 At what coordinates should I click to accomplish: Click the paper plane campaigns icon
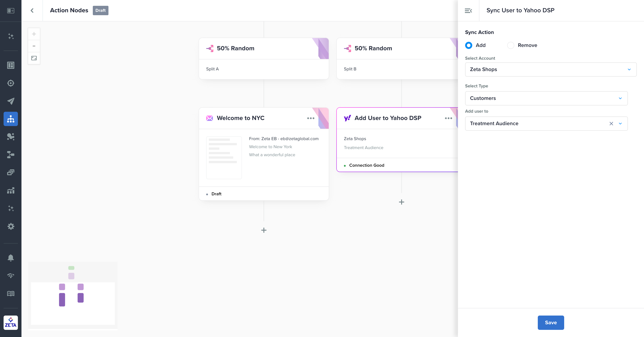click(11, 101)
